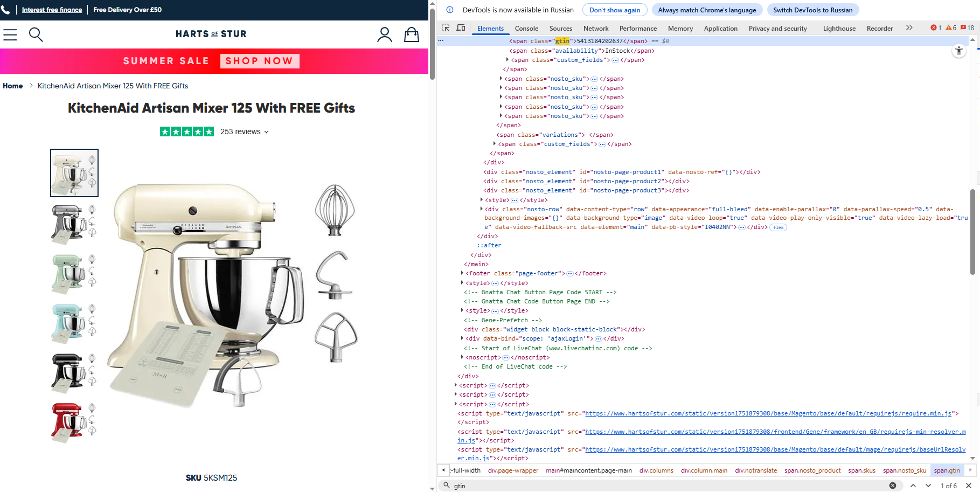The height and width of the screenshot is (492, 980).
Task: Click the flex badge in Elements tree
Action: [x=778, y=227]
